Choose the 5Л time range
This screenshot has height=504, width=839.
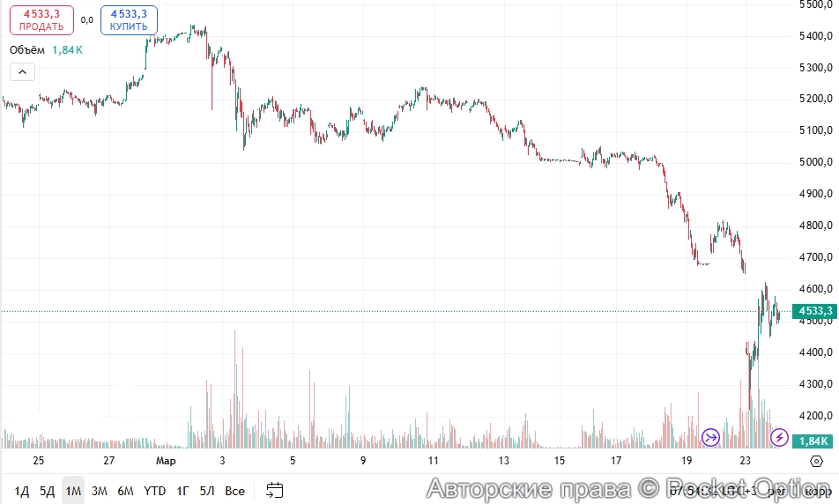click(x=207, y=491)
